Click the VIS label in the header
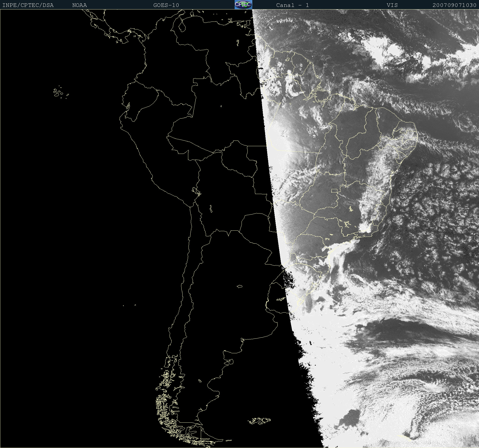Viewport: 479px width, 448px height. (392, 5)
